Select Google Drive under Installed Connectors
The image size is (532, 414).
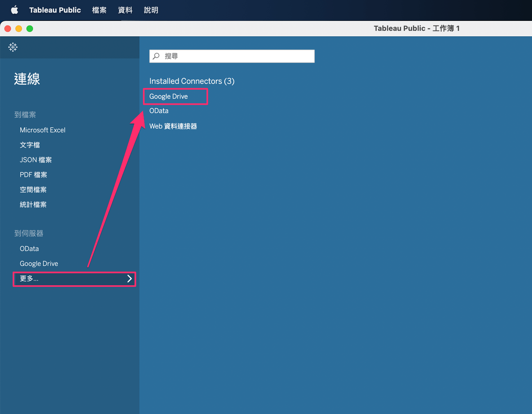pos(168,96)
